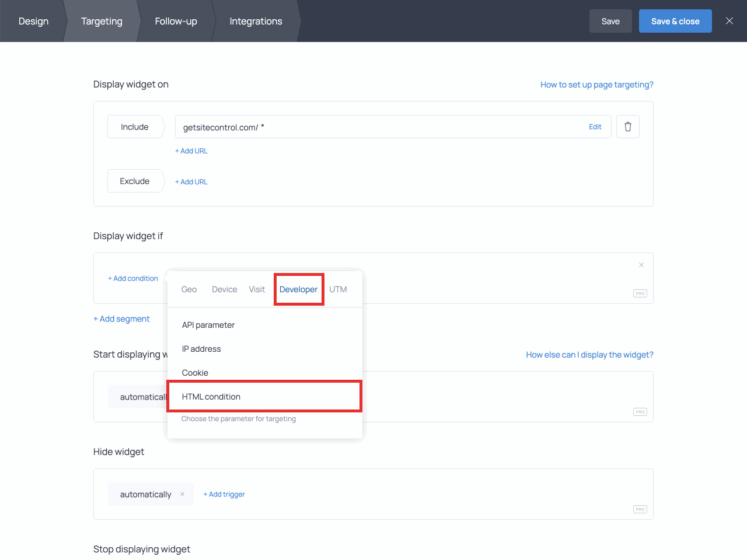Choose HTML condition from Developer list
The height and width of the screenshot is (560, 747).
pyautogui.click(x=211, y=397)
